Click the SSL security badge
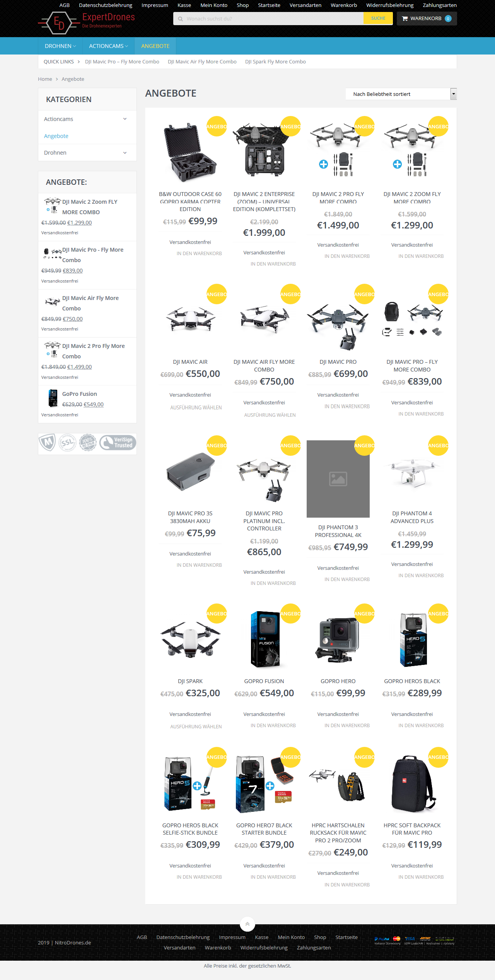This screenshot has width=495, height=980. (x=67, y=443)
